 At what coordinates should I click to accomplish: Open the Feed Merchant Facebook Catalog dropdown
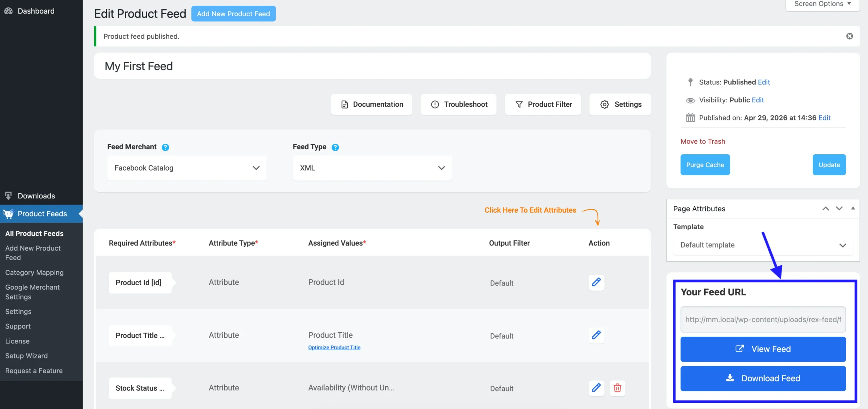187,168
